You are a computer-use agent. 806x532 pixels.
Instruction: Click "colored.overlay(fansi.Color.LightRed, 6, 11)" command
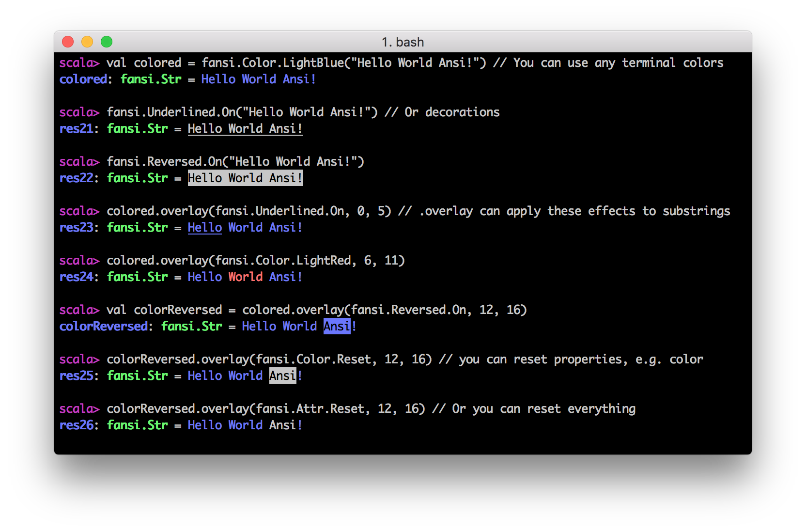[255, 261]
